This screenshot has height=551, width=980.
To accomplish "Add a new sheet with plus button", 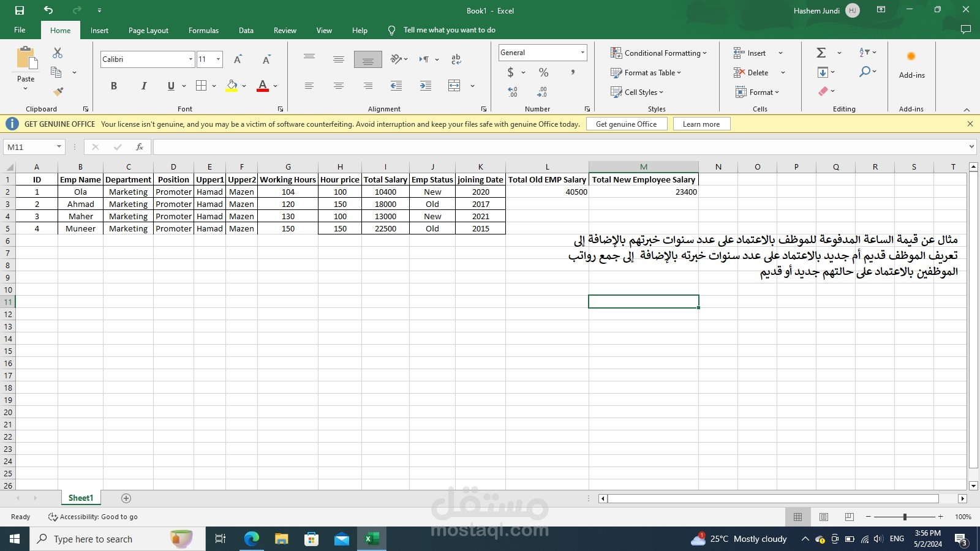I will click(126, 498).
